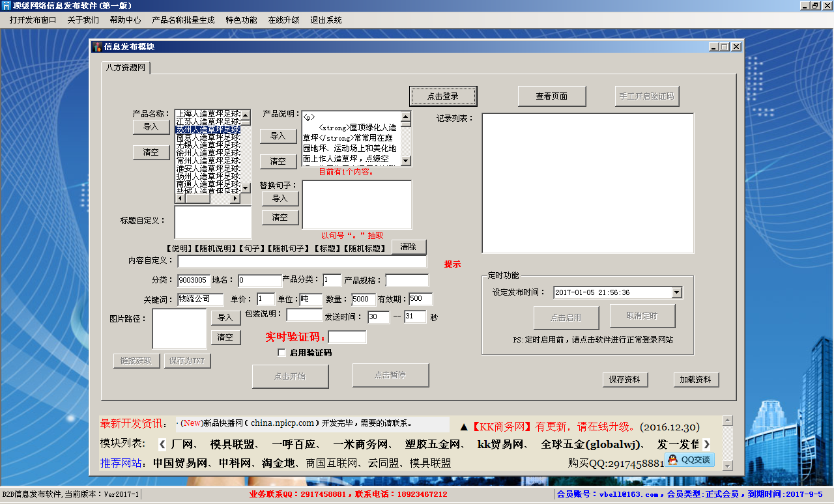Click 取消定时 button
The width and height of the screenshot is (834, 504).
click(642, 316)
